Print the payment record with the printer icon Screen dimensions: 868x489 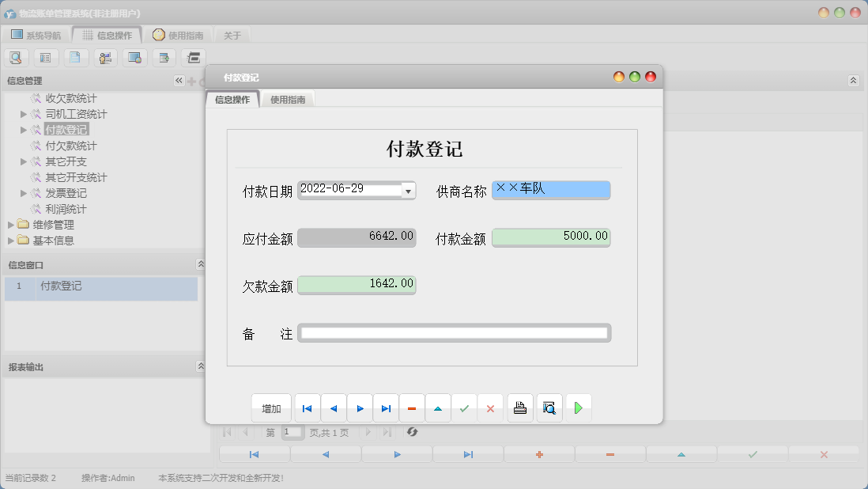(x=519, y=407)
